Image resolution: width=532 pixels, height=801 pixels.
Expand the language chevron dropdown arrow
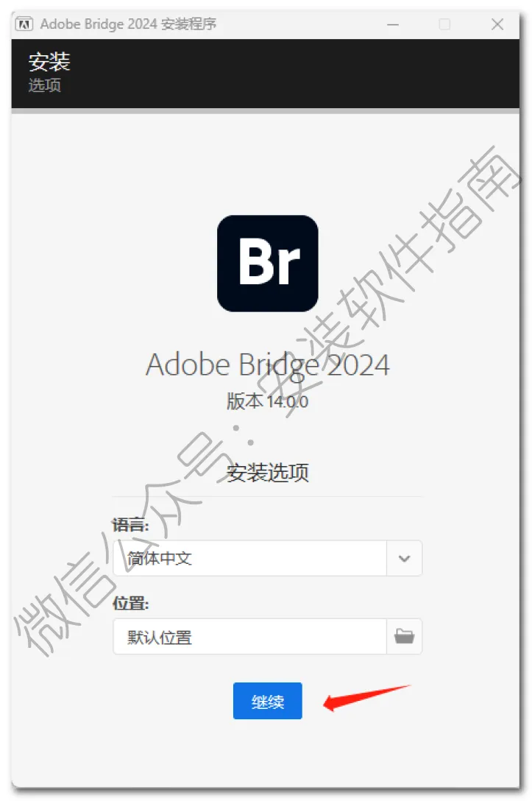pos(405,558)
